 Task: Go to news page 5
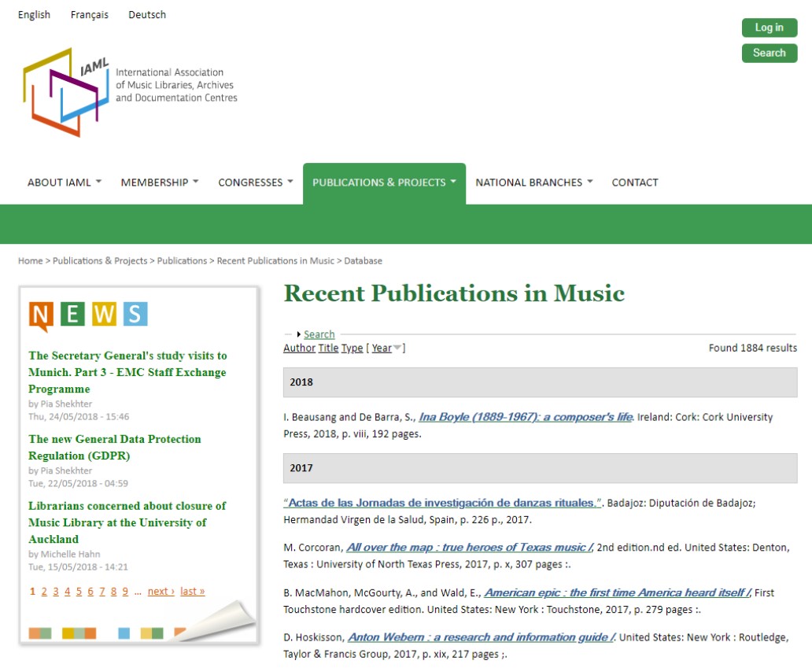tap(79, 591)
